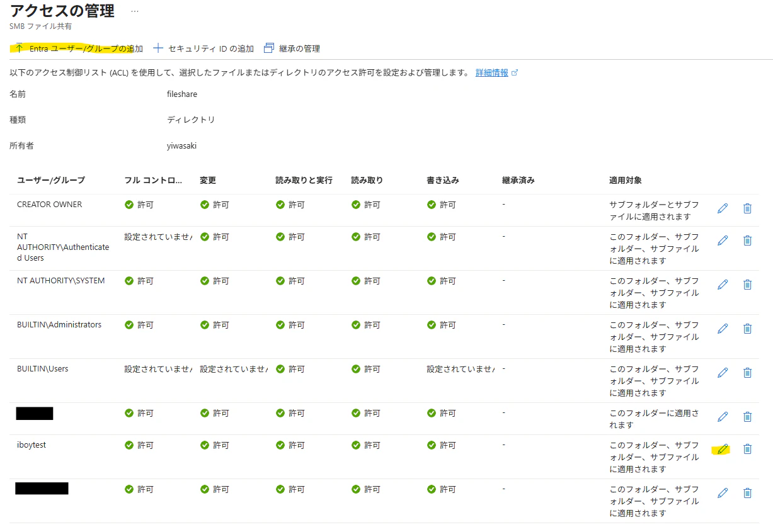Select the iboytest user name

31,444
